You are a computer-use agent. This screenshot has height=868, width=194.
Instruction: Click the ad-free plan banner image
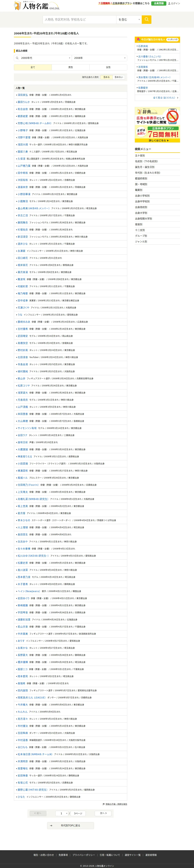pyautogui.click(x=157, y=125)
